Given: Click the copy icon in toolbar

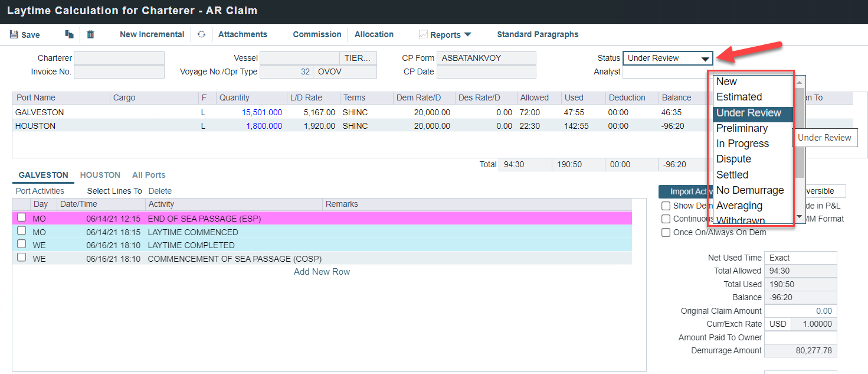Looking at the screenshot, I should point(69,35).
